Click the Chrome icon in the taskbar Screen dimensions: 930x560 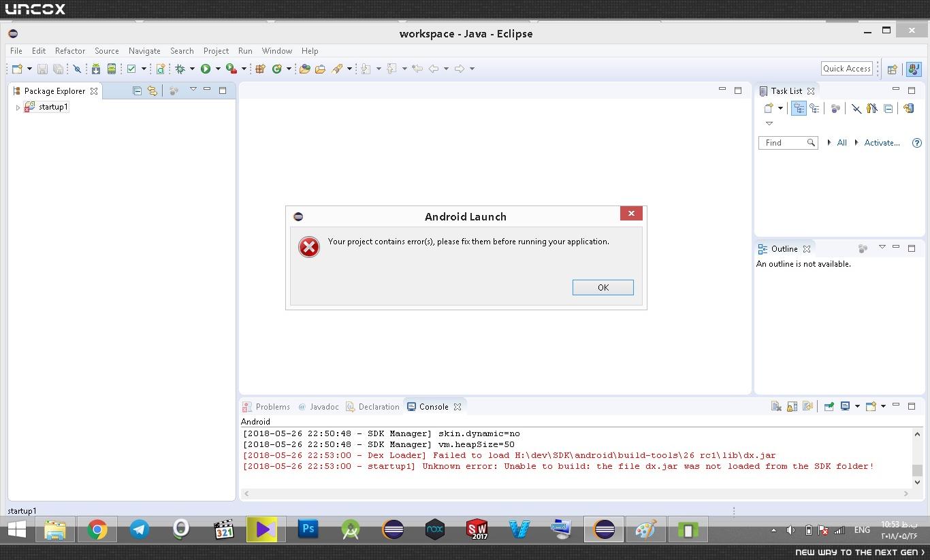(x=97, y=529)
